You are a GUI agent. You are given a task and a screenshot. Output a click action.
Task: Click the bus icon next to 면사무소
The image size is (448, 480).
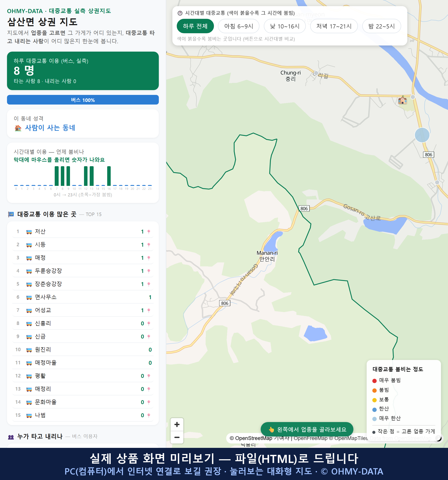pyautogui.click(x=29, y=297)
